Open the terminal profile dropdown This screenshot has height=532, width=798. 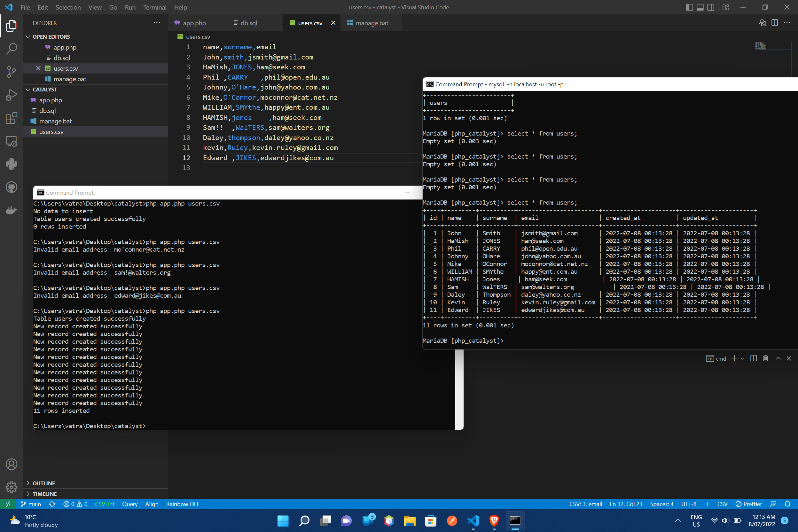pos(743,358)
